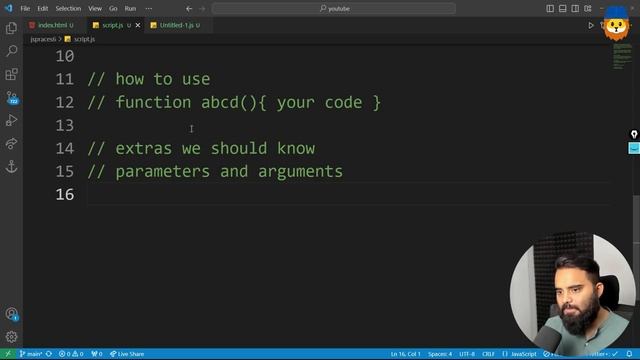Open the errors and warnings counter
The image size is (640, 360).
(x=71, y=354)
